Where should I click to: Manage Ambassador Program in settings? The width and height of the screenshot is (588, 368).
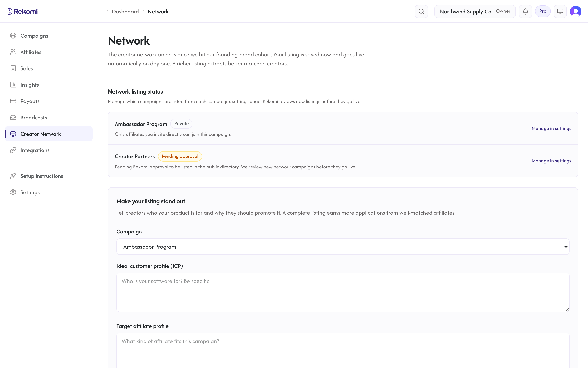tap(551, 129)
